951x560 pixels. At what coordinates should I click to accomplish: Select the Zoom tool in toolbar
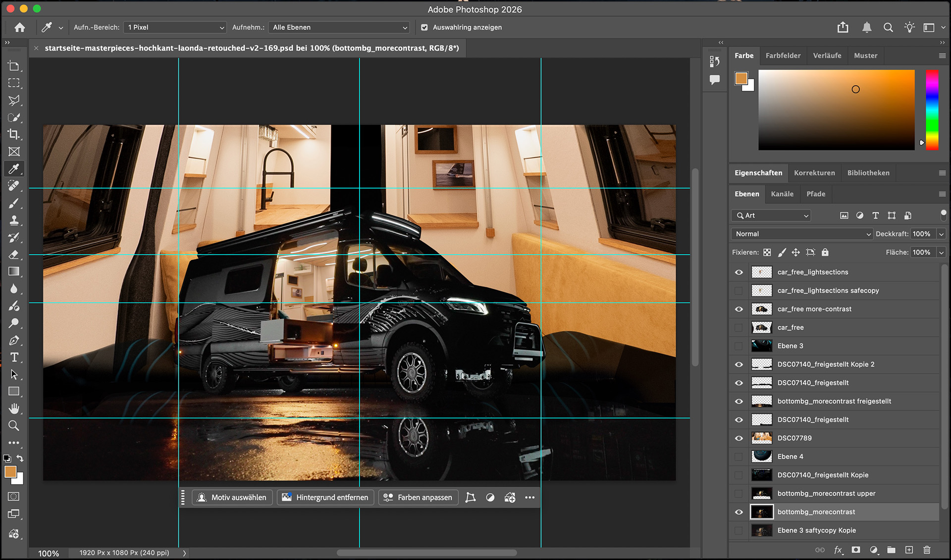click(x=14, y=426)
